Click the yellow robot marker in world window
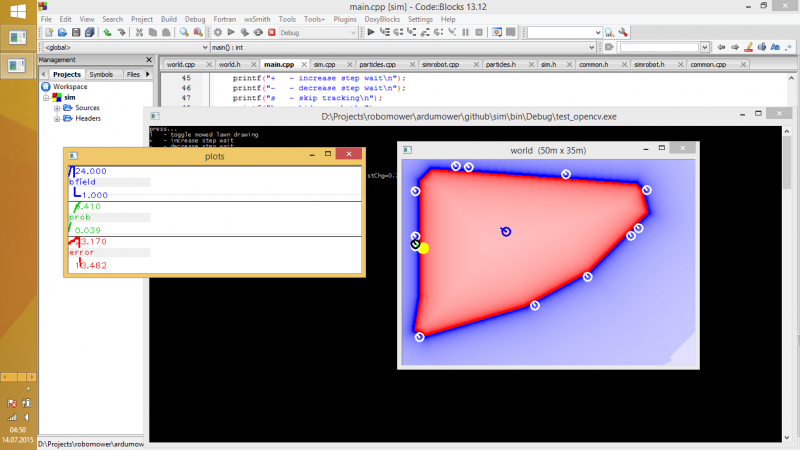The image size is (800, 450). (423, 248)
